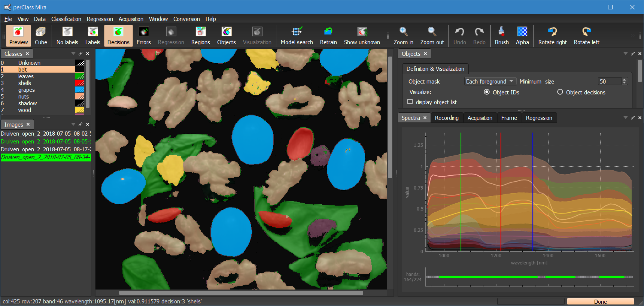Image resolution: width=644 pixels, height=306 pixels.
Task: Expand the Images panel options arrow
Action: pos(73,124)
